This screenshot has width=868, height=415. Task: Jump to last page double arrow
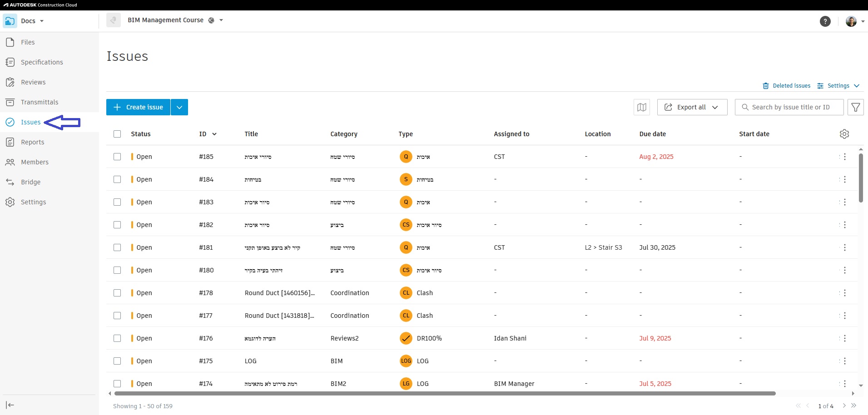[x=854, y=405]
